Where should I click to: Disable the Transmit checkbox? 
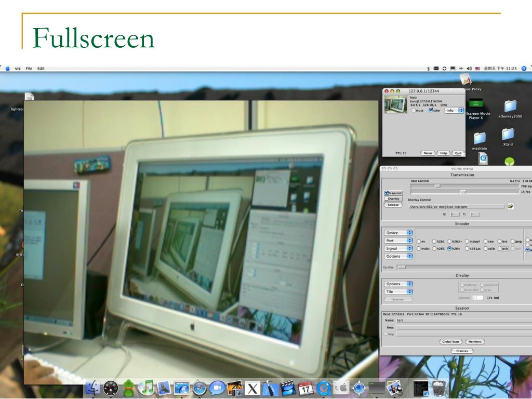click(x=387, y=193)
